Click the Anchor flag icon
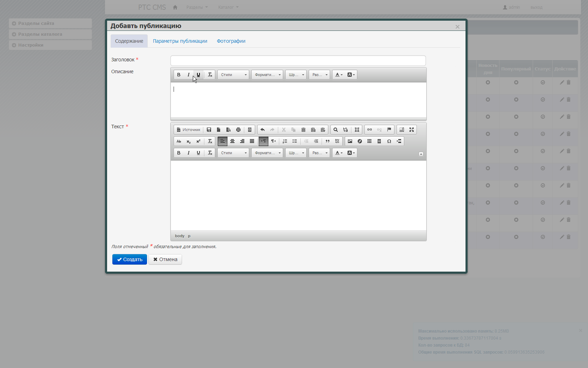Image resolution: width=588 pixels, height=368 pixels. (389, 130)
